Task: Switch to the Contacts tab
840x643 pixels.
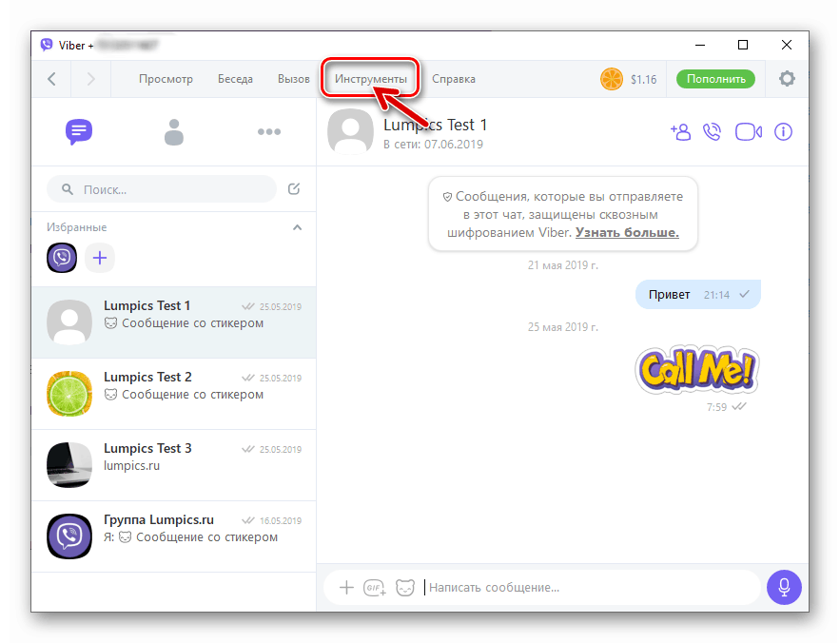Action: [x=173, y=132]
